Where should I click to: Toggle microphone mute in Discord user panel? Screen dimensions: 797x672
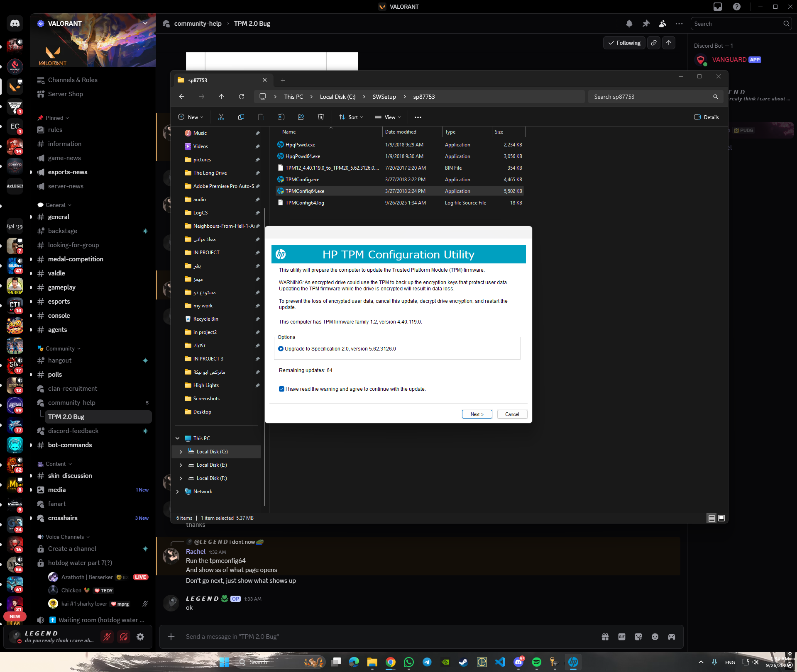coord(107,637)
